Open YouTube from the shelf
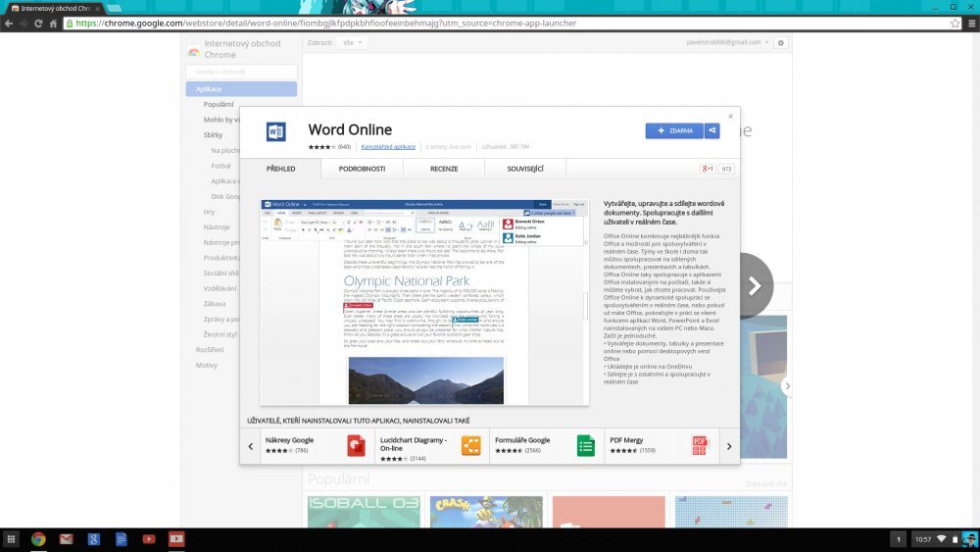 [x=149, y=539]
